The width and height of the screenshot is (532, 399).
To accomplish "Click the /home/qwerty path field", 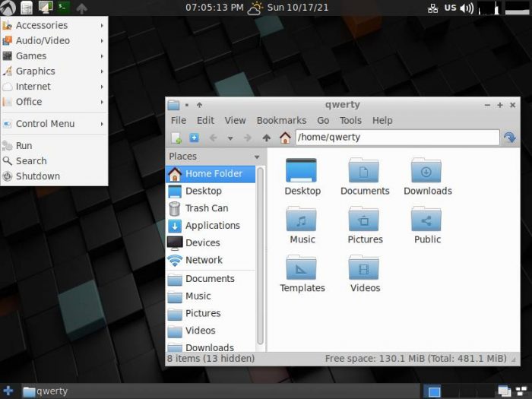I will click(x=395, y=138).
